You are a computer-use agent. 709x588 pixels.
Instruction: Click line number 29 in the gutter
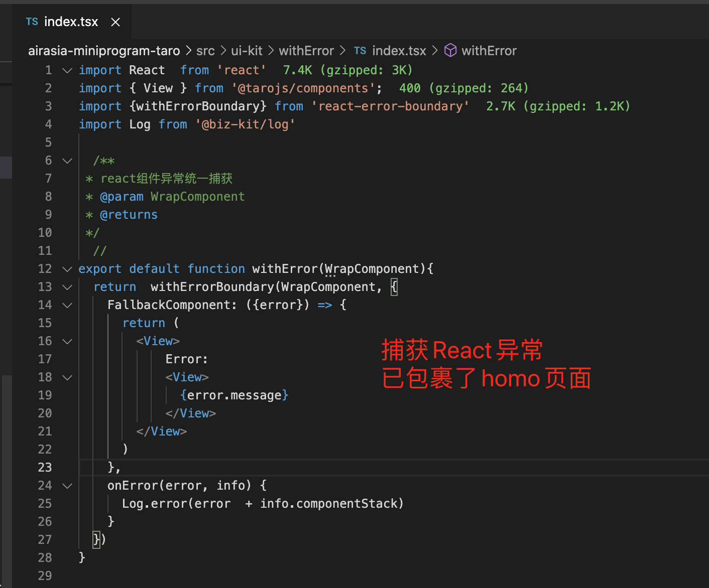pyautogui.click(x=45, y=576)
